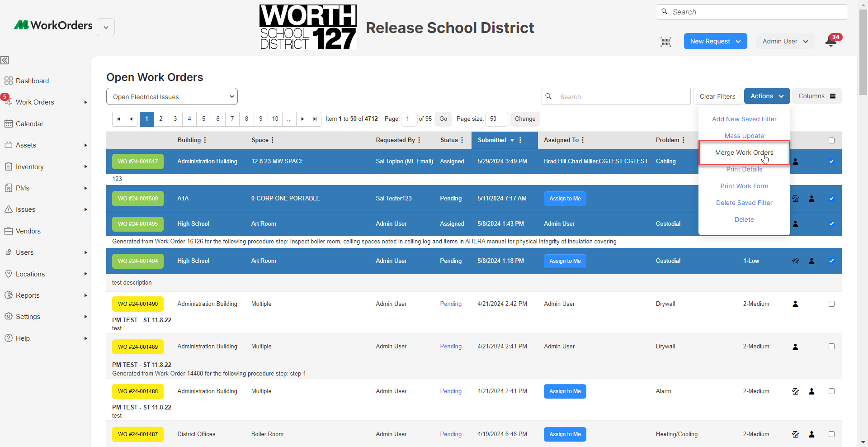Open the Open Electrical Issues filter dropdown
This screenshot has width=868, height=447.
pos(172,96)
